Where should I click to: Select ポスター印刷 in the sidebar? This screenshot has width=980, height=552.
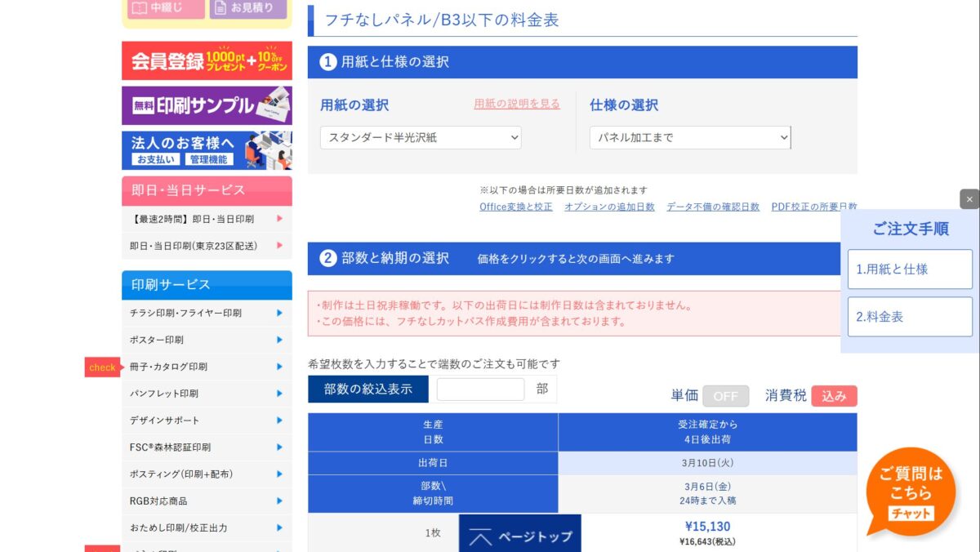click(x=207, y=340)
